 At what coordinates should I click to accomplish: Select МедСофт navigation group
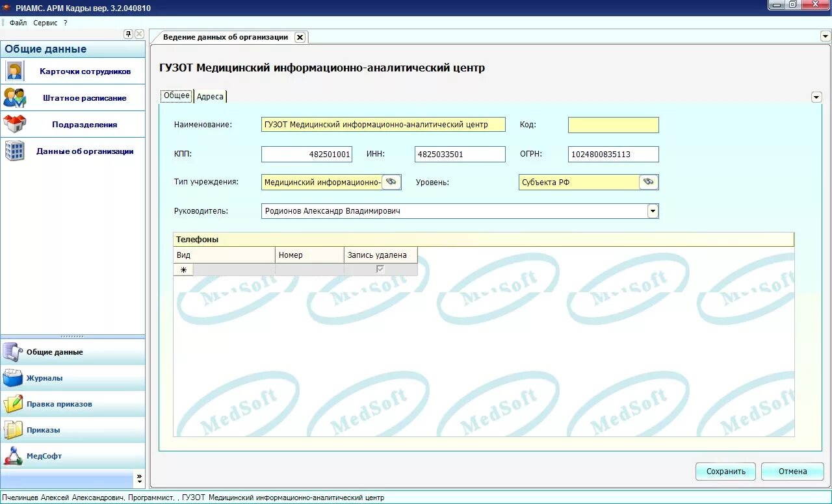pos(73,456)
